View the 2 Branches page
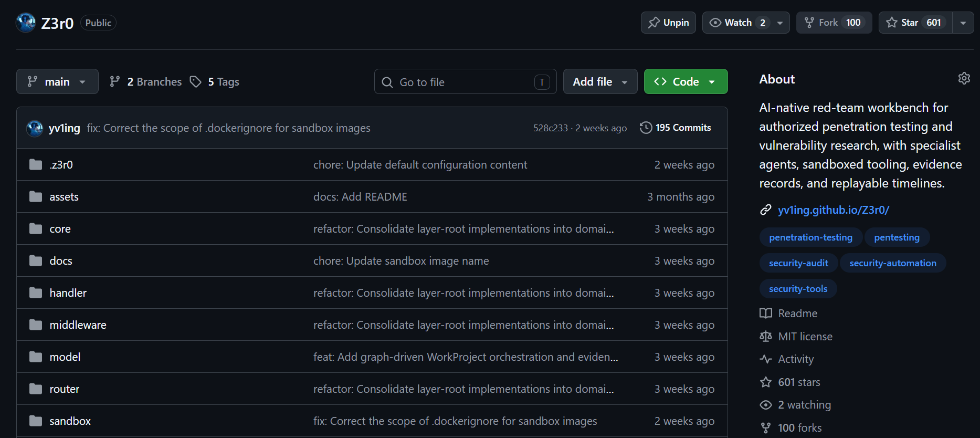The image size is (980, 438). point(145,82)
